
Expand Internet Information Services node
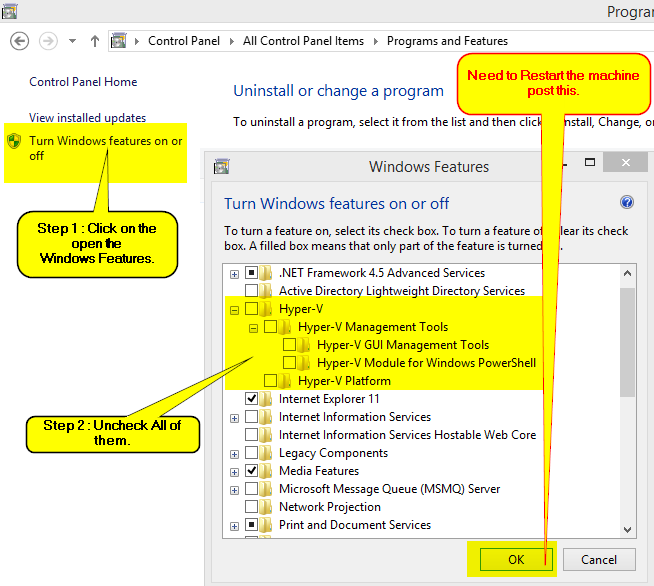tap(234, 418)
